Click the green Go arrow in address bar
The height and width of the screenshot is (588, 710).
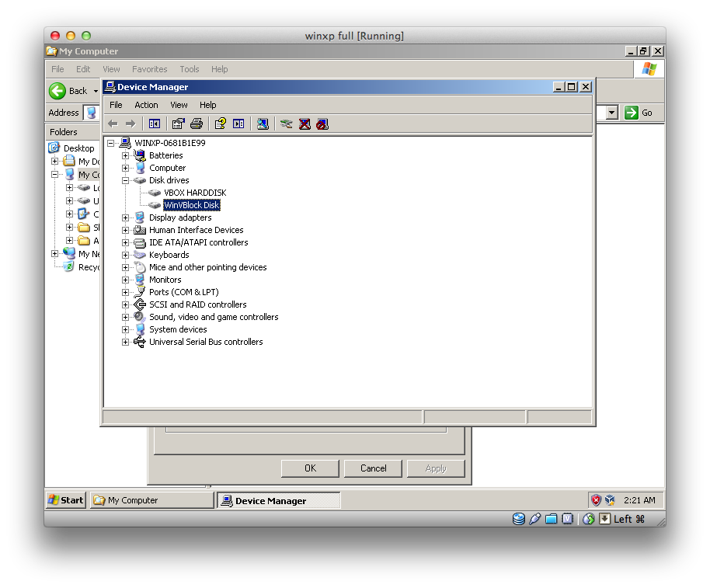point(632,113)
